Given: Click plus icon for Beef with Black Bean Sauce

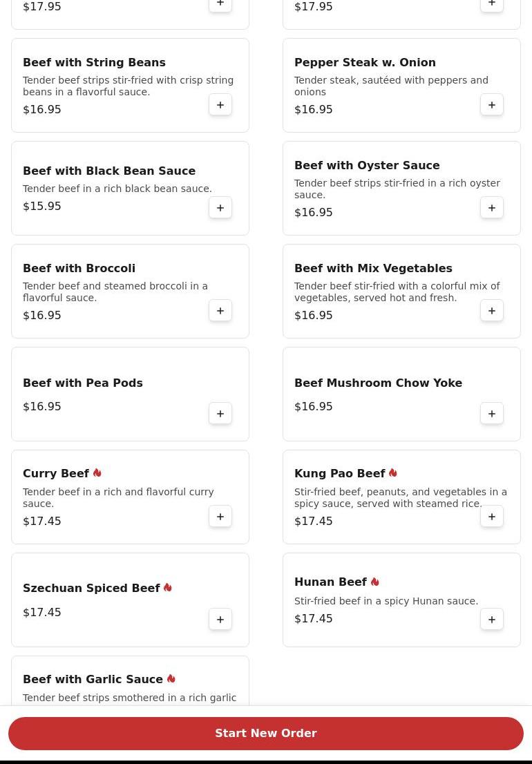Looking at the screenshot, I should coord(220,208).
